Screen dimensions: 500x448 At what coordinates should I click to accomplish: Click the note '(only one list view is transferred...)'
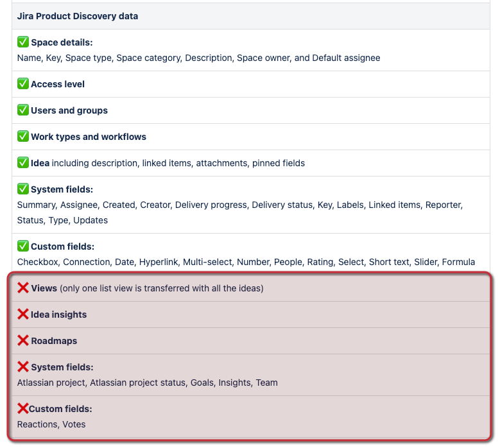point(162,288)
